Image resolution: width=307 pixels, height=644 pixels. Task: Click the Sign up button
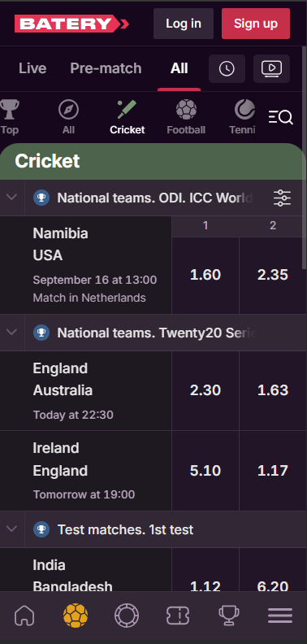coord(256,24)
